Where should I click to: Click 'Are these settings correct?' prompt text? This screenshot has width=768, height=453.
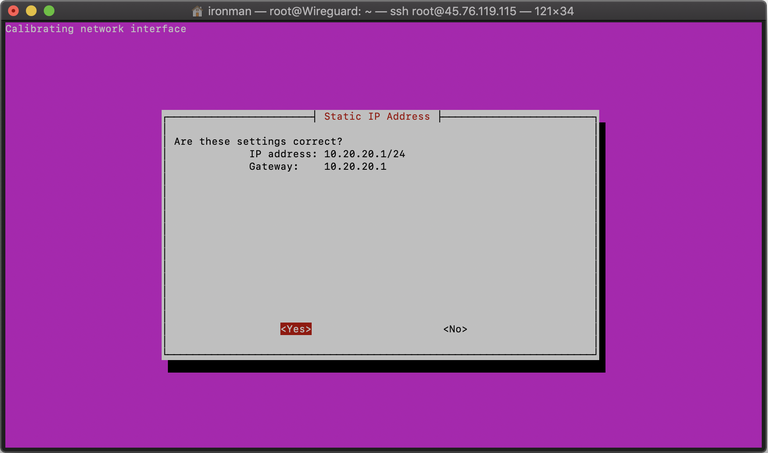pyautogui.click(x=258, y=142)
